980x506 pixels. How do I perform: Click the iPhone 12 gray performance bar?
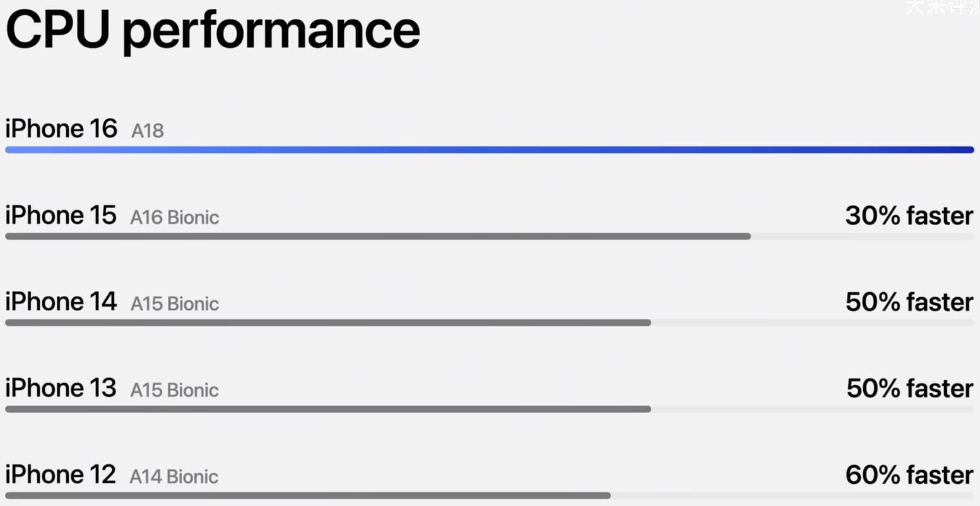pyautogui.click(x=308, y=496)
